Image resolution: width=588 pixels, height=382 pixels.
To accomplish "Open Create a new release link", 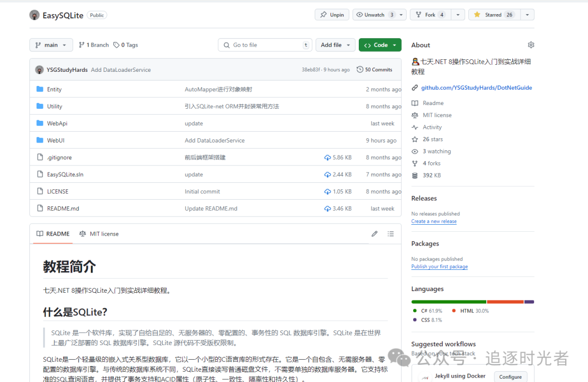I will click(x=434, y=221).
